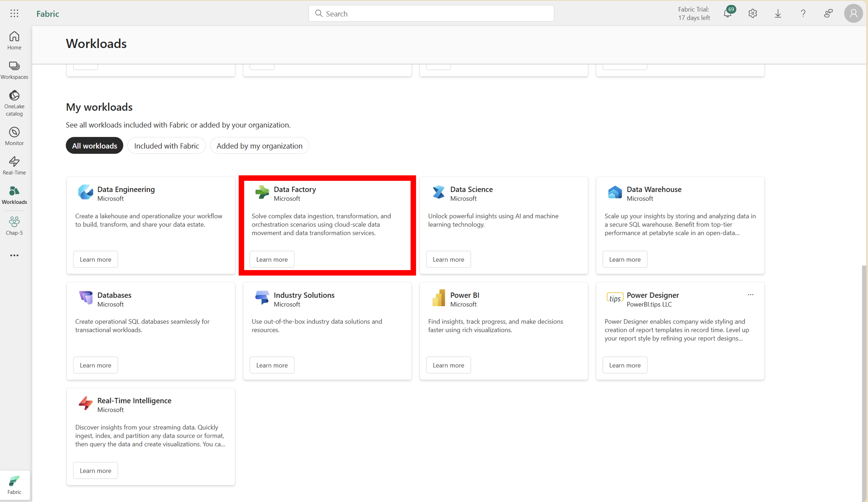Image resolution: width=868 pixels, height=502 pixels.
Task: Open the Real-Time Intelligence card title
Action: (x=134, y=401)
